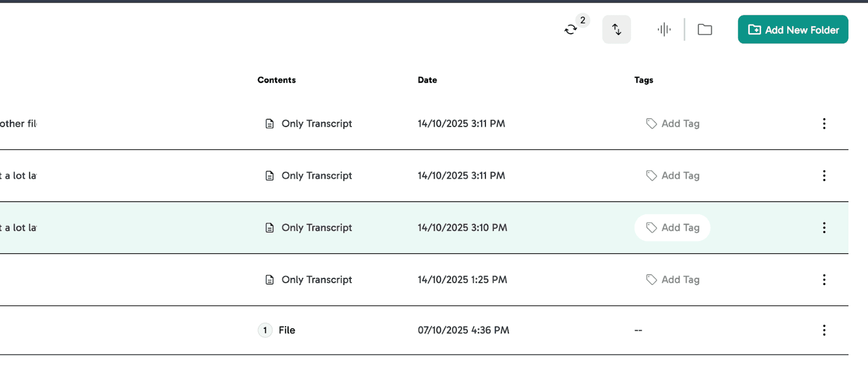Add Tag to the 1:25 PM transcript
Screen dimensions: 868x374
click(673, 280)
